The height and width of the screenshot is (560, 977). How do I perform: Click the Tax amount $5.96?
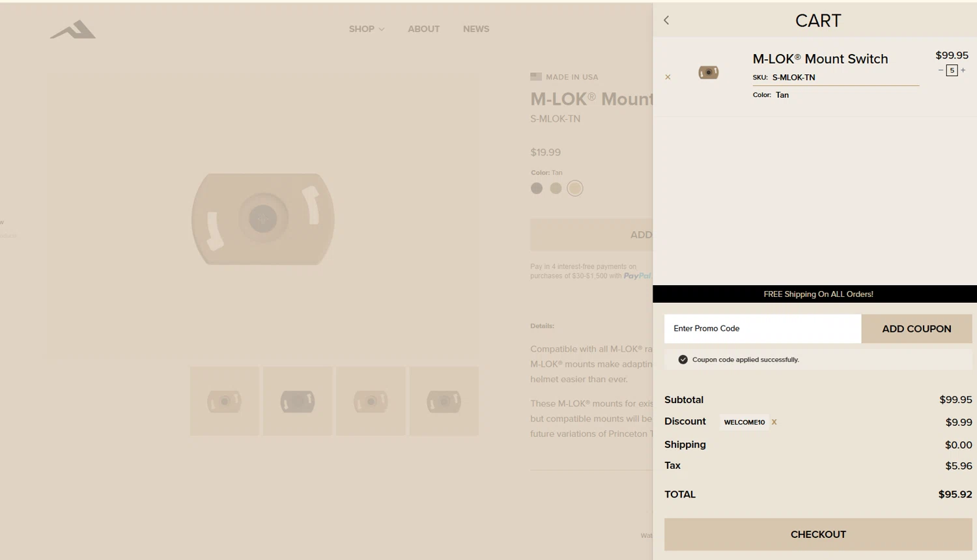click(x=959, y=466)
